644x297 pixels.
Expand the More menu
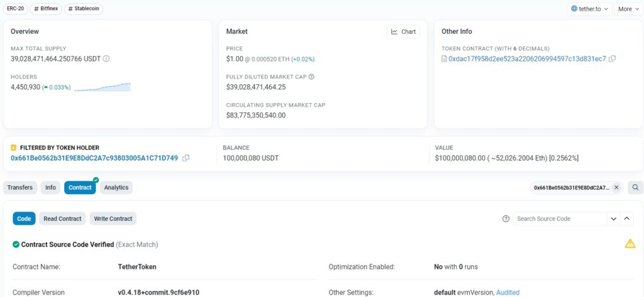[x=628, y=9]
